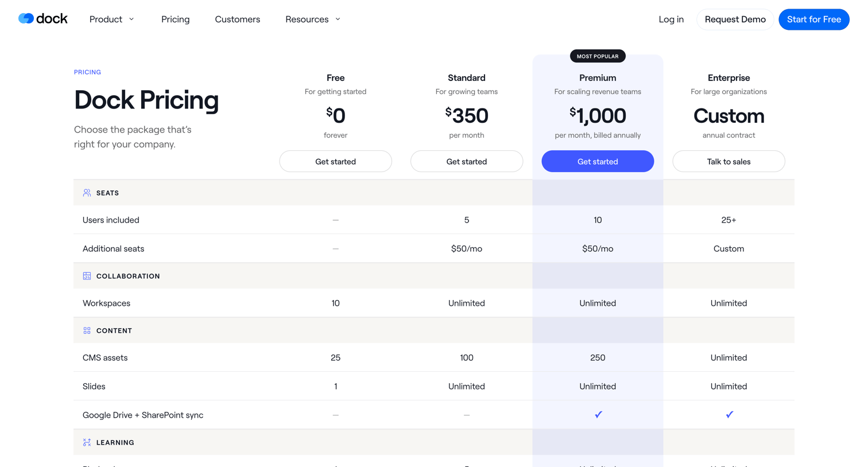
Task: Click the Slides row label
Action: click(x=94, y=386)
